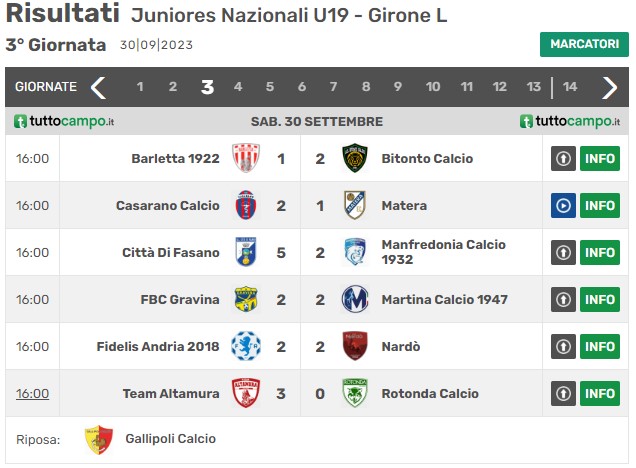
Task: Click the underlined 16:00 time for Altamura match
Action: pyautogui.click(x=32, y=393)
